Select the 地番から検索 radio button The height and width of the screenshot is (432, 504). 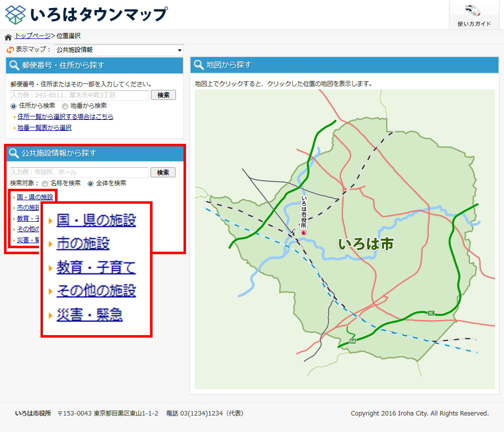click(65, 106)
